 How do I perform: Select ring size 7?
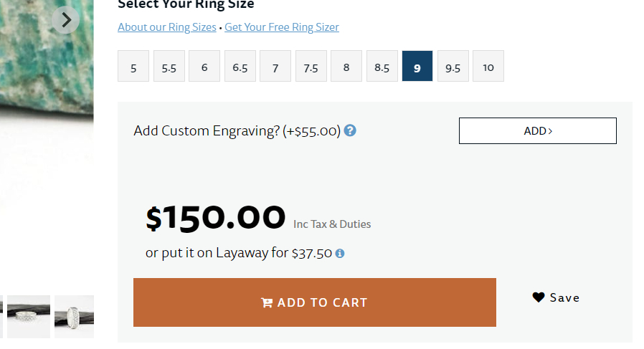pyautogui.click(x=275, y=67)
